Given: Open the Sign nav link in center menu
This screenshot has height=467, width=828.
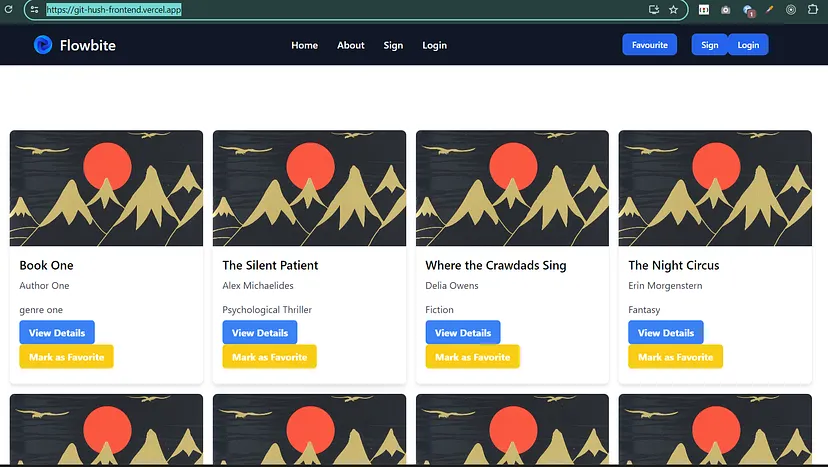Looking at the screenshot, I should click(393, 45).
